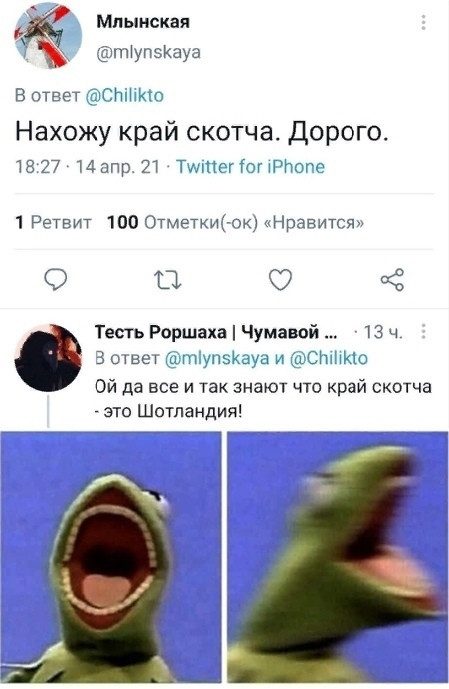
Task: View 100 Отметки «Нравится» list
Action: [x=235, y=222]
